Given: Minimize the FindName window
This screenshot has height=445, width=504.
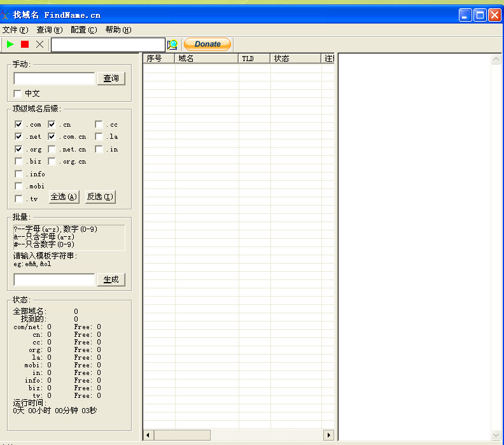Looking at the screenshot, I should tap(465, 15).
